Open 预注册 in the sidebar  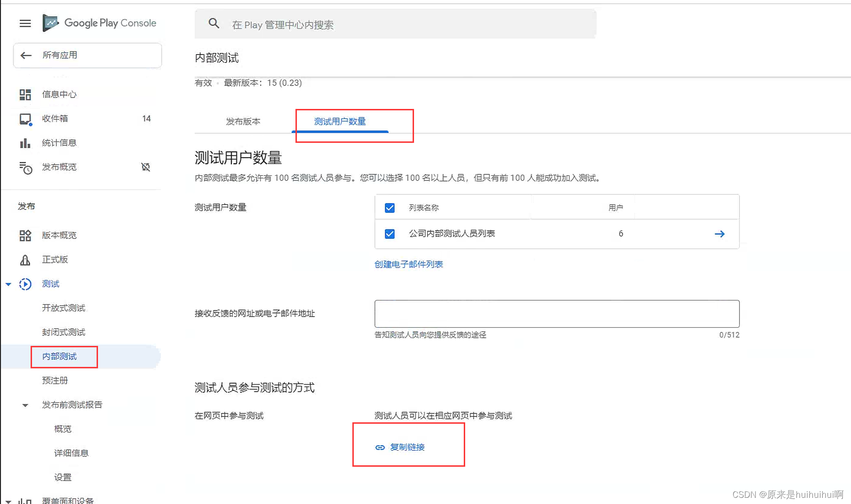coord(55,381)
